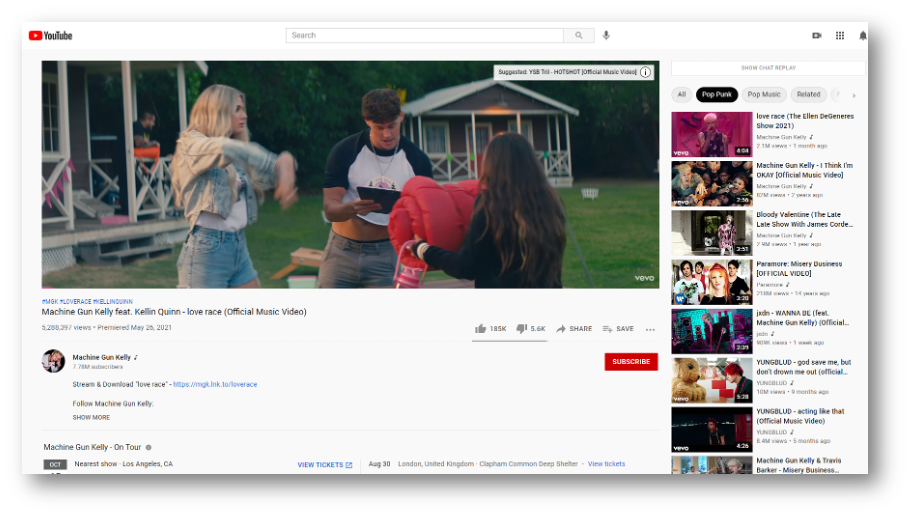The image size is (910, 516).
Task: Open YUNGBLUD god save me thumbnail
Action: pos(712,381)
